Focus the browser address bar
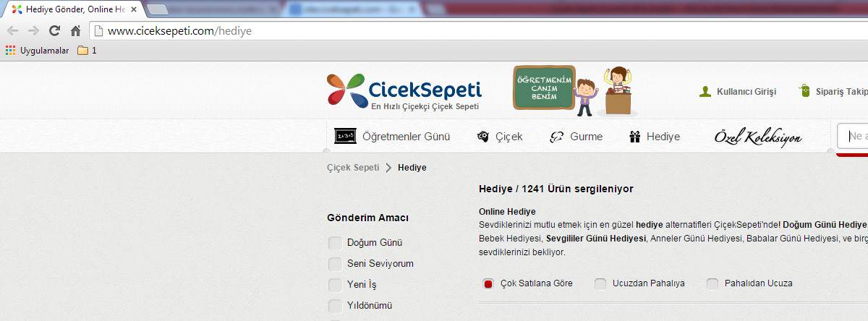Image resolution: width=868 pixels, height=321 pixels. (x=477, y=31)
